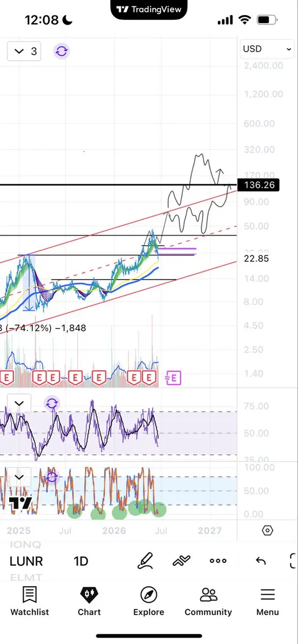Tap the 12:08 clock in the status bar
Screen dimensions: 298x644
coord(41,20)
